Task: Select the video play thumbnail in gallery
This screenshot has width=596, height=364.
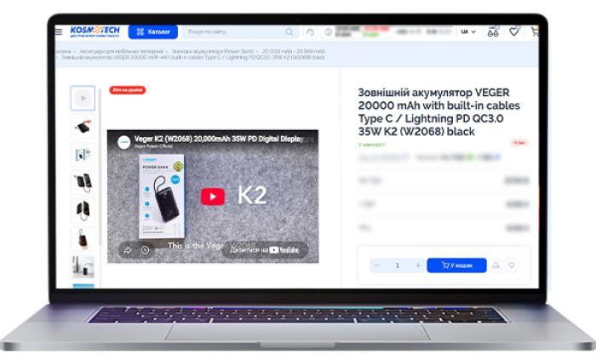Action: [83, 99]
